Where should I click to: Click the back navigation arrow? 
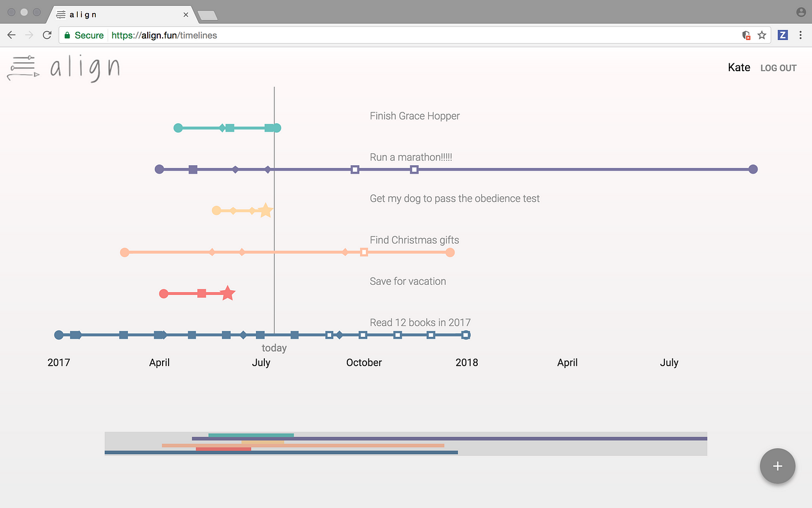click(x=11, y=35)
